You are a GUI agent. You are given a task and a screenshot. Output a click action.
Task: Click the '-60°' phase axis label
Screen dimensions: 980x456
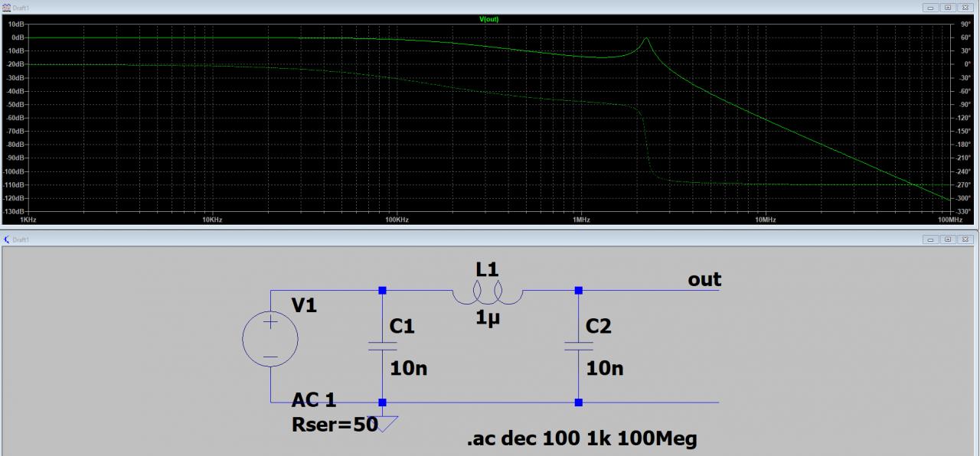point(965,91)
